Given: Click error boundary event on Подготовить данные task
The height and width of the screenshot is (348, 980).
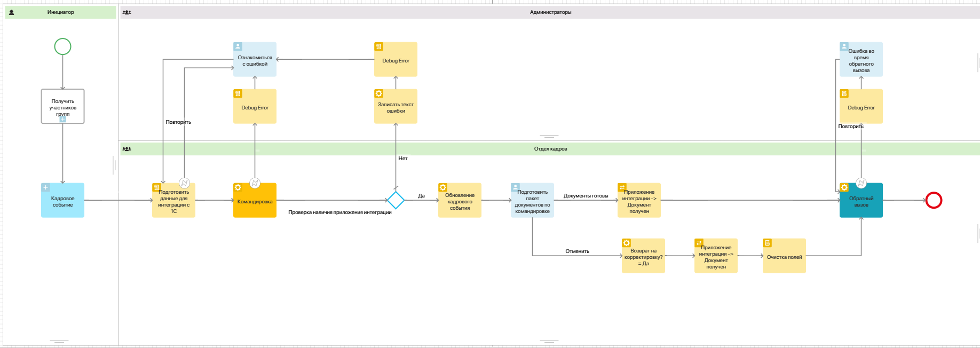Looking at the screenshot, I should (184, 183).
